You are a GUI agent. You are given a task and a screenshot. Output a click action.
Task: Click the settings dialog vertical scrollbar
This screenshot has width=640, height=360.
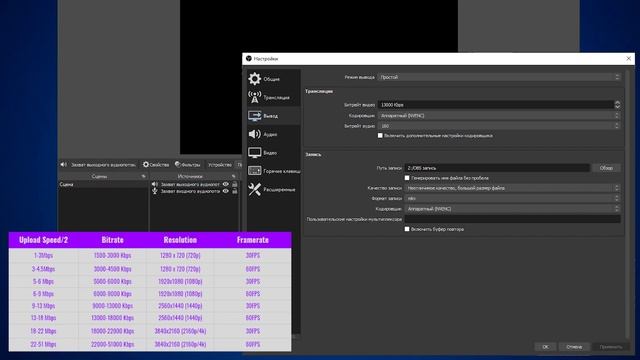pyautogui.click(x=627, y=204)
